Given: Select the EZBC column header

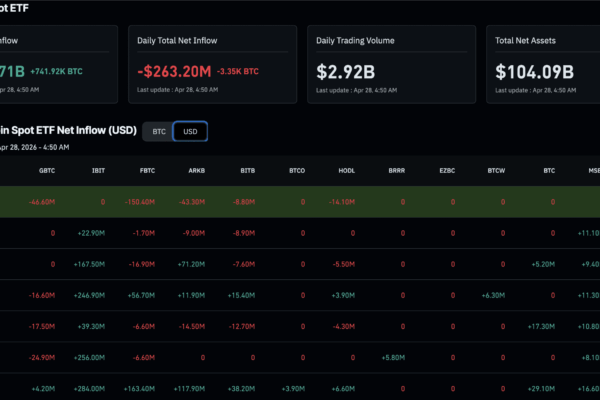Looking at the screenshot, I should tap(446, 170).
